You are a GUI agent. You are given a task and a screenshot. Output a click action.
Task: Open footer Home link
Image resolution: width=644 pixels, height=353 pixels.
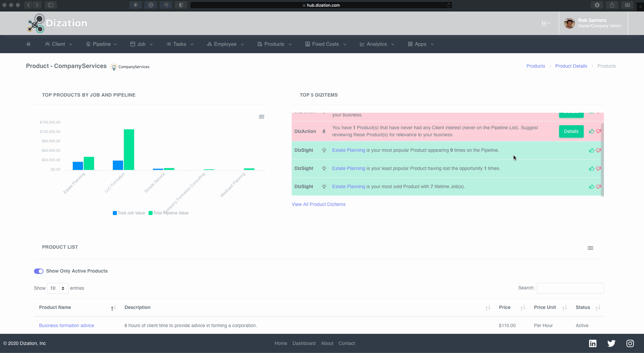click(x=281, y=343)
